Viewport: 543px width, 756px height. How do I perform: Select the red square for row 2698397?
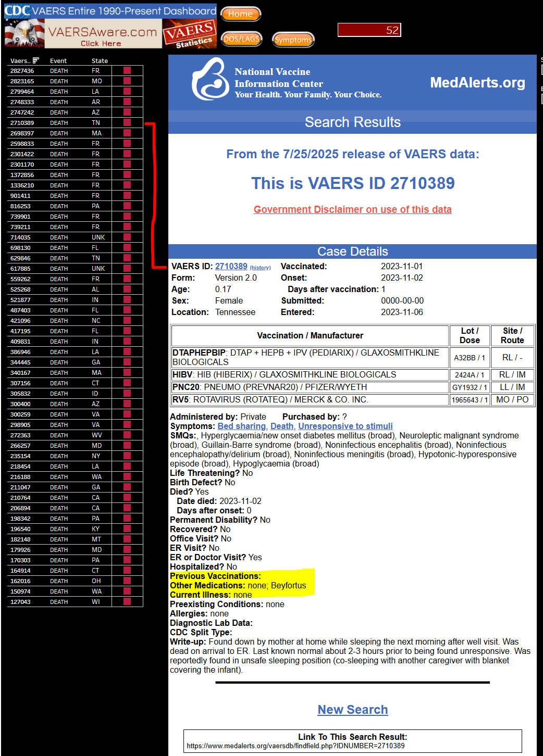[127, 133]
